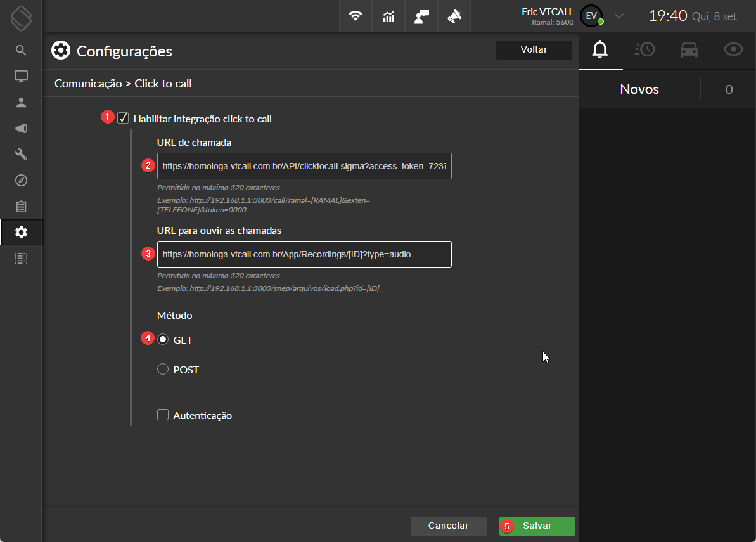Open the clipboard sidebar icon
The image size is (756, 542).
(21, 207)
